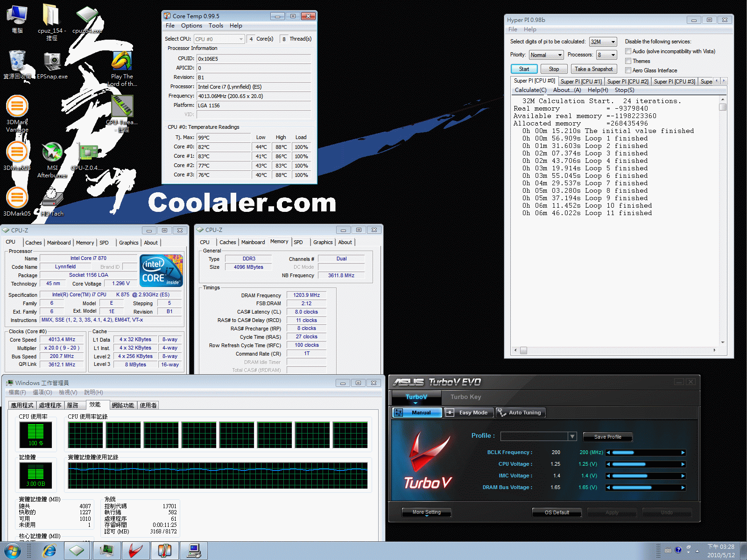Select Super PI CPU #2 tab
Screen dimensions: 747x560
627,82
